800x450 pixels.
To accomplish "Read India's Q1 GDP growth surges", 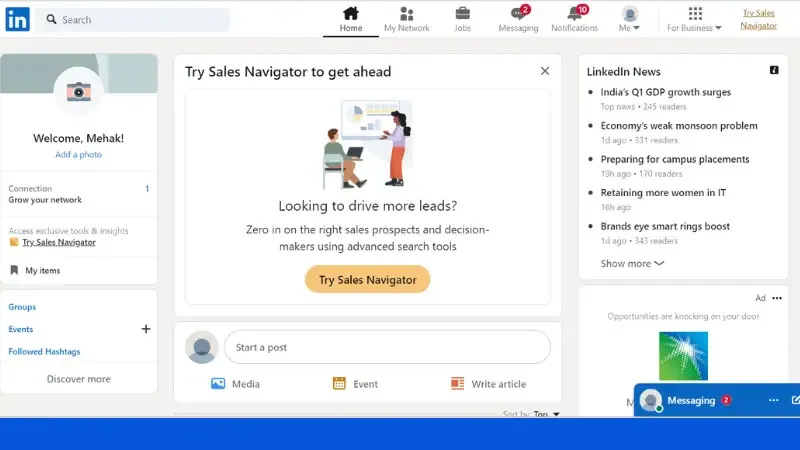I will pyautogui.click(x=665, y=92).
